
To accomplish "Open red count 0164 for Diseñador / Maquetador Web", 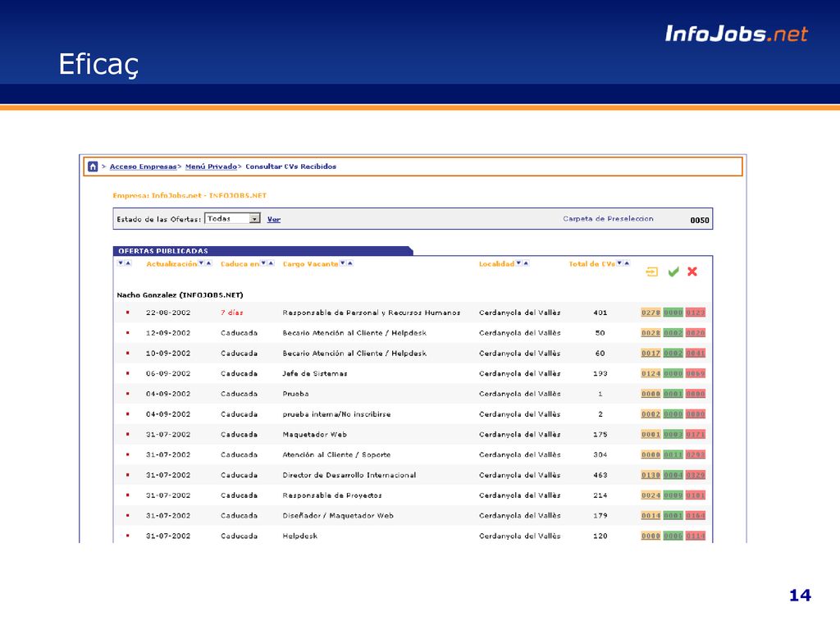I will tap(696, 516).
